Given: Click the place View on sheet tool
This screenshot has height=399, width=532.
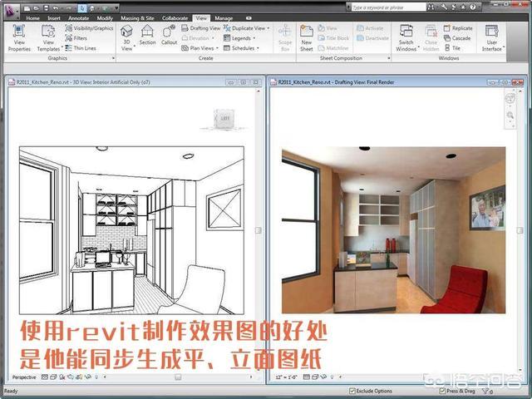Looking at the screenshot, I should (x=328, y=28).
